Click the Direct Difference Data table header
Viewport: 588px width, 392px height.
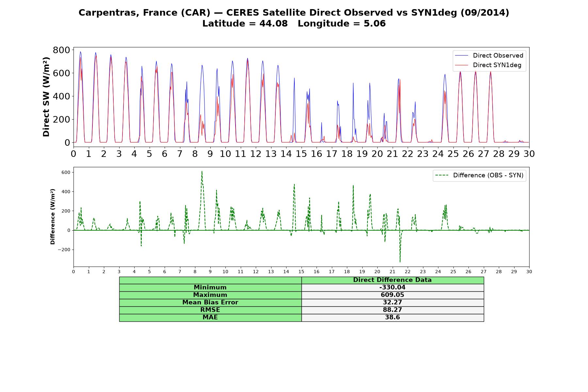tap(393, 280)
